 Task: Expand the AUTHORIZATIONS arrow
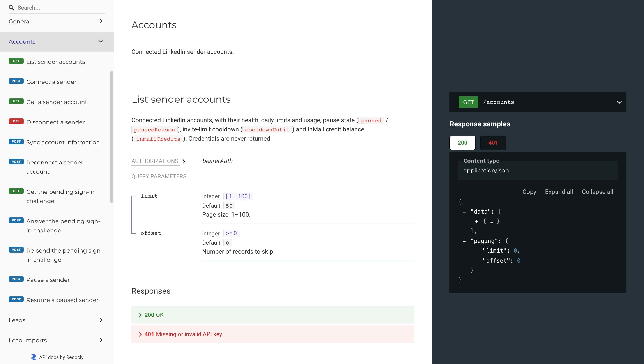(184, 161)
